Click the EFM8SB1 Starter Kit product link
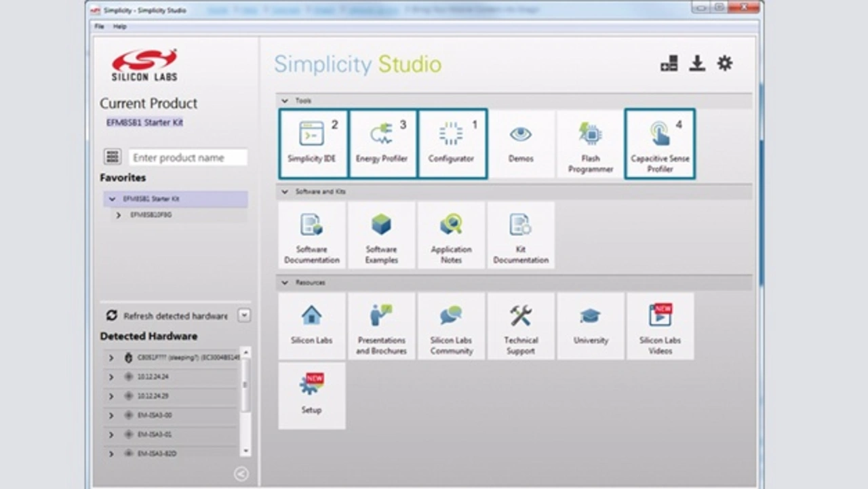The width and height of the screenshot is (868, 489). click(144, 123)
